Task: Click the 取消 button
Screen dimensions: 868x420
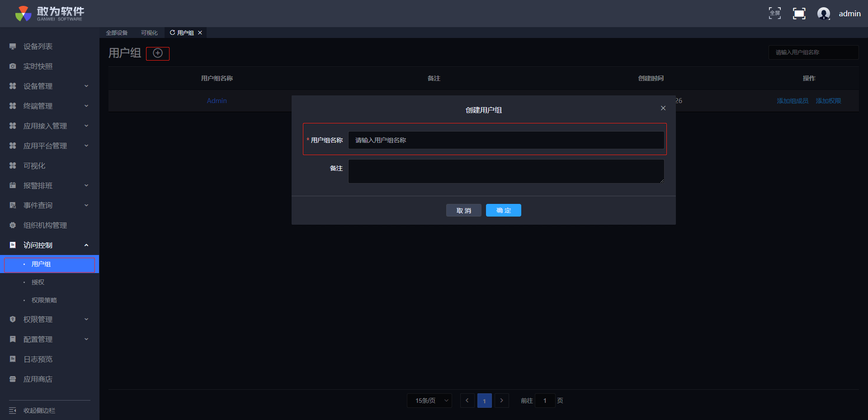Action: (463, 210)
